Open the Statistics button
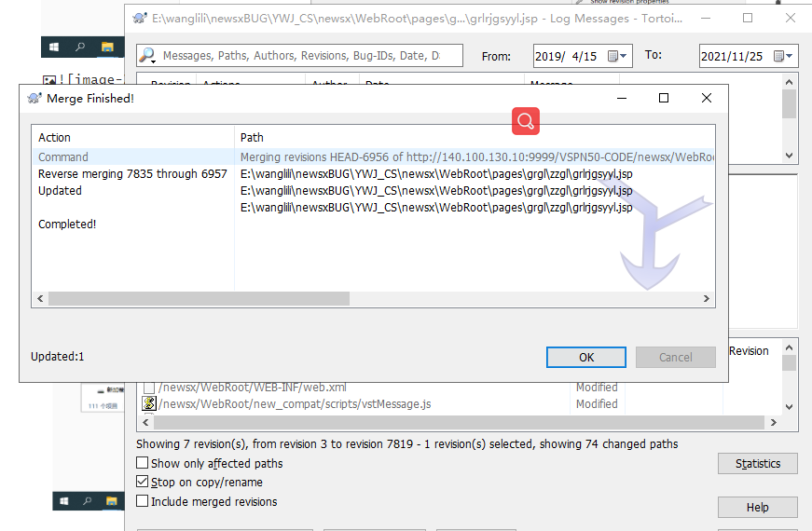 pyautogui.click(x=757, y=464)
